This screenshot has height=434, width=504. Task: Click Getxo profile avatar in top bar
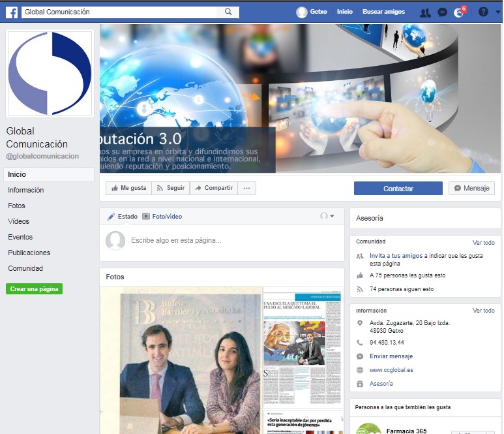pos(301,12)
